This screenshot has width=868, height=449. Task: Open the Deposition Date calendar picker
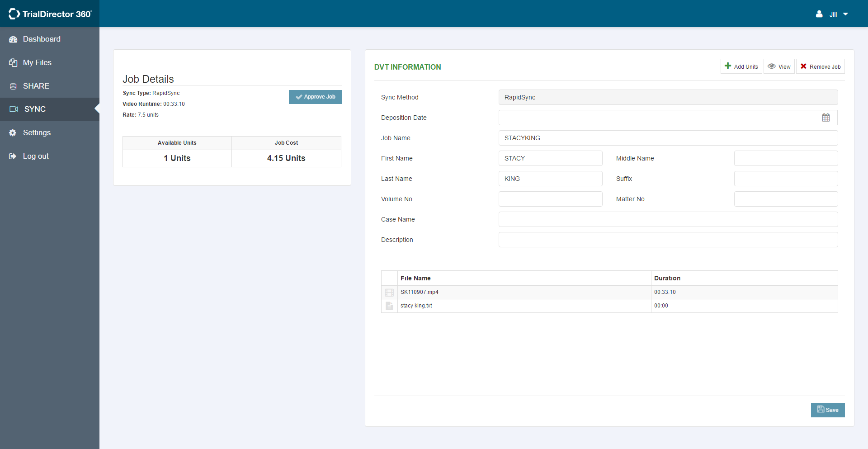tap(826, 118)
